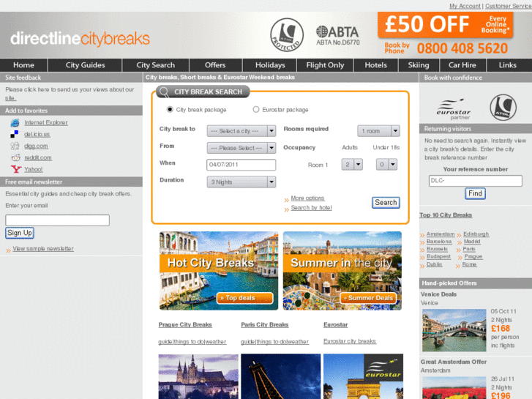Click the Search by hotel link

pyautogui.click(x=311, y=207)
